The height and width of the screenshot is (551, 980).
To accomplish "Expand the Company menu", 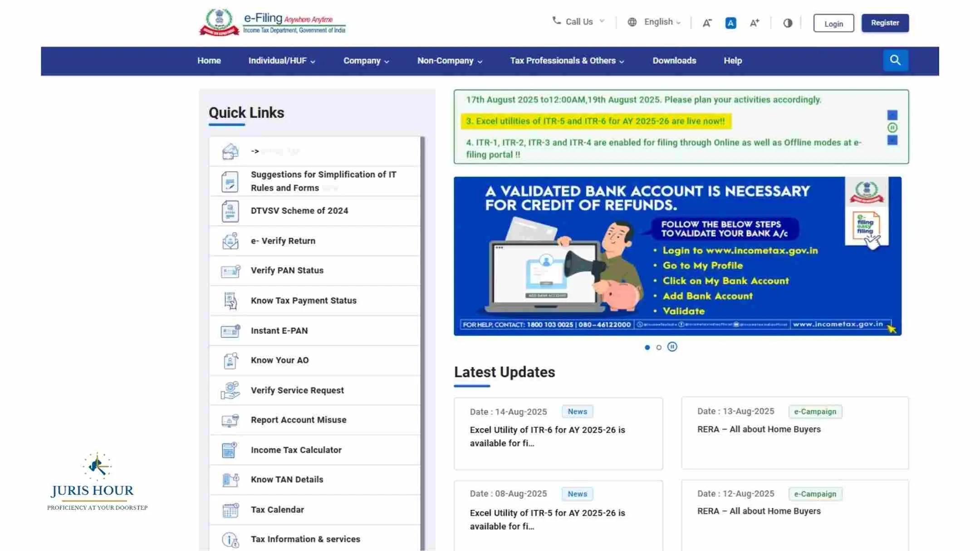I will [x=366, y=61].
